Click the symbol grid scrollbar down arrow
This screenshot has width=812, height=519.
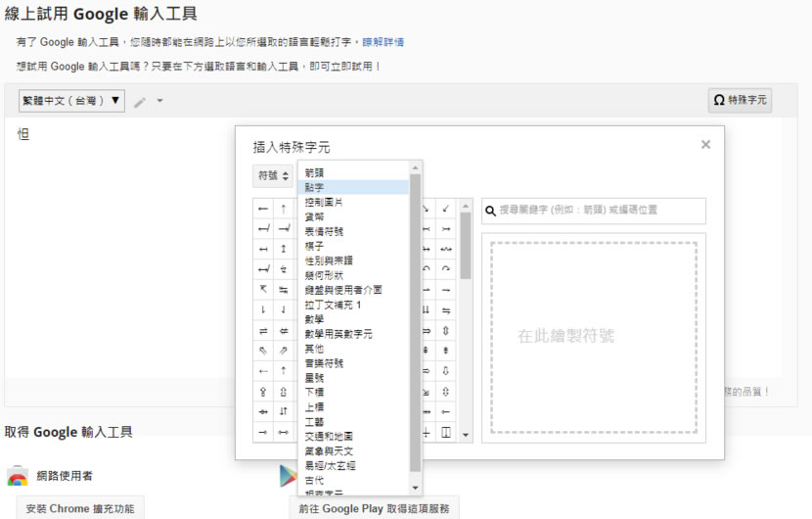point(466,435)
